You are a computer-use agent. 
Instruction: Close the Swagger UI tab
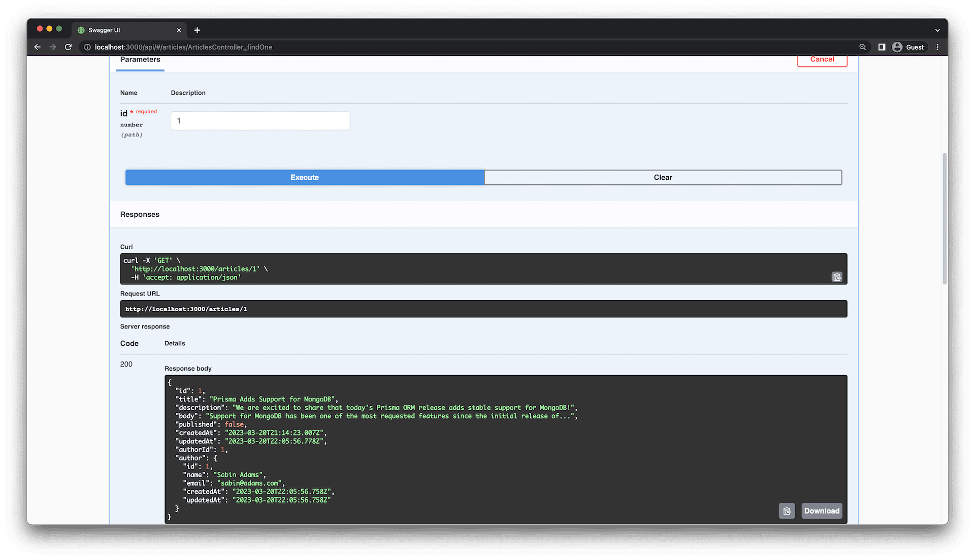point(179,30)
